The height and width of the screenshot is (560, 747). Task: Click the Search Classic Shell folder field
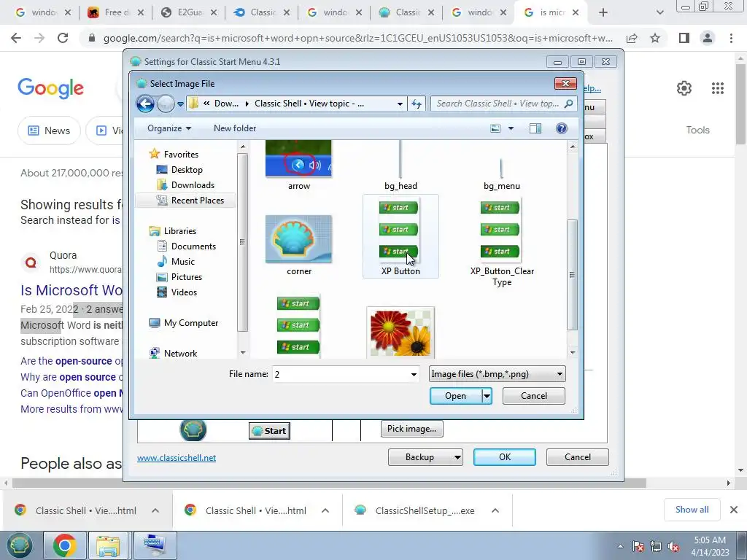click(503, 104)
